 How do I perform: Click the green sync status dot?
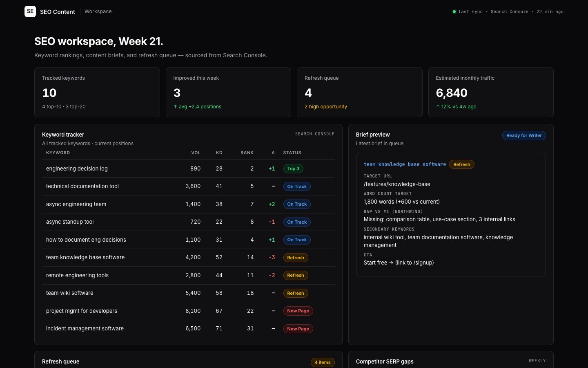pos(454,11)
